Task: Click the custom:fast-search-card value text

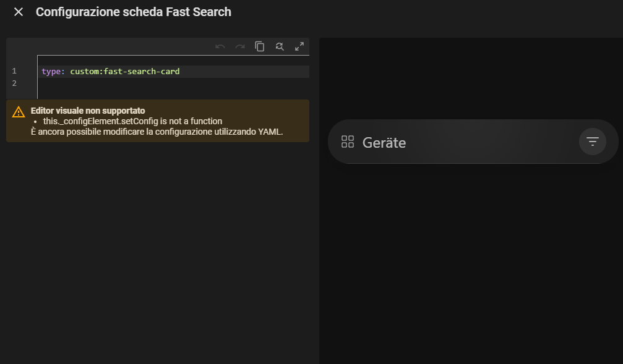Action: coord(125,72)
